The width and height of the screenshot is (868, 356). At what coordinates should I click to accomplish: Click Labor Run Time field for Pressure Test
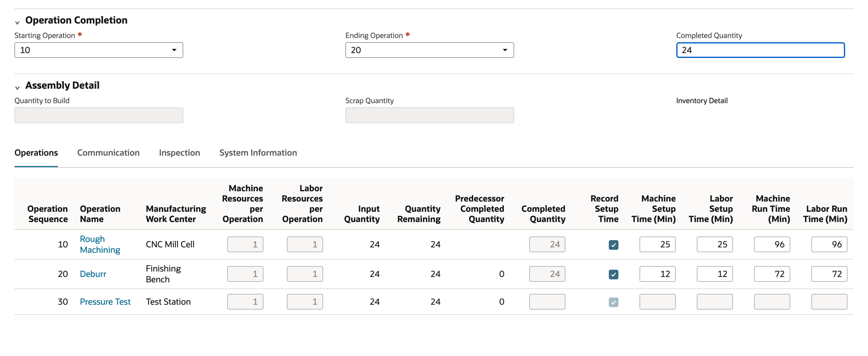pyautogui.click(x=829, y=302)
